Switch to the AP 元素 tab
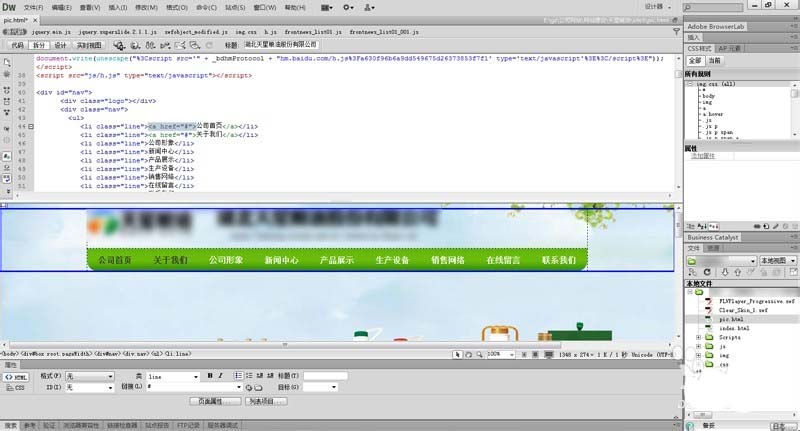The height and width of the screenshot is (431, 800). tap(730, 48)
